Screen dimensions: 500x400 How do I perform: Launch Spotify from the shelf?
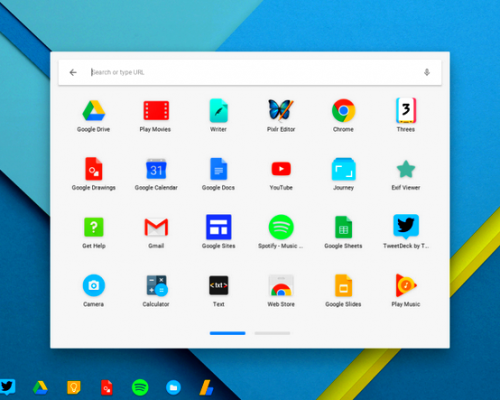coord(140,387)
